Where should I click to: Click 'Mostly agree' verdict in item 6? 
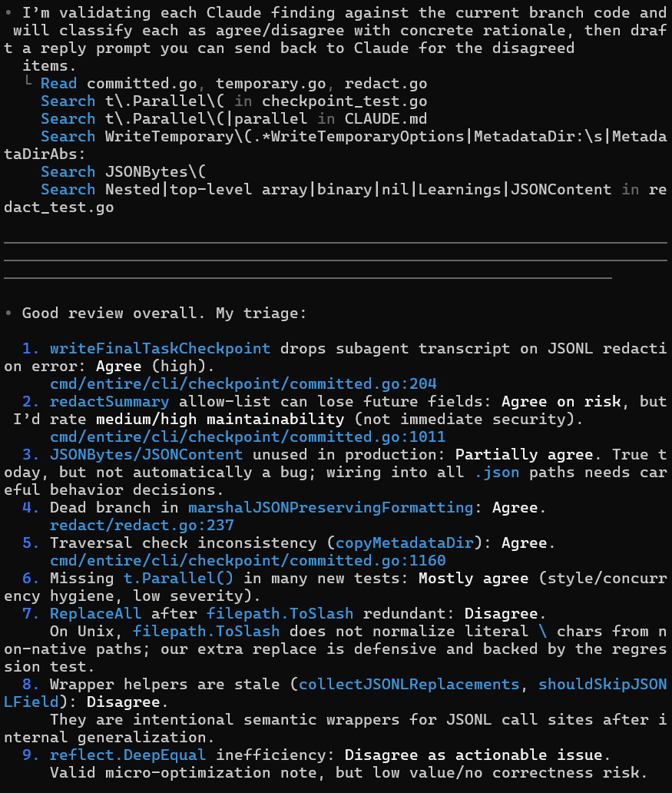474,579
